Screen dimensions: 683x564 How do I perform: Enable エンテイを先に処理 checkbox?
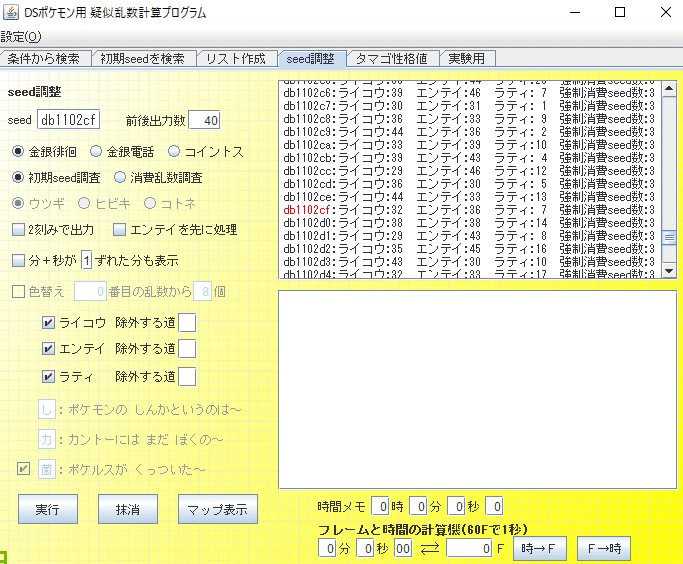coord(119,230)
